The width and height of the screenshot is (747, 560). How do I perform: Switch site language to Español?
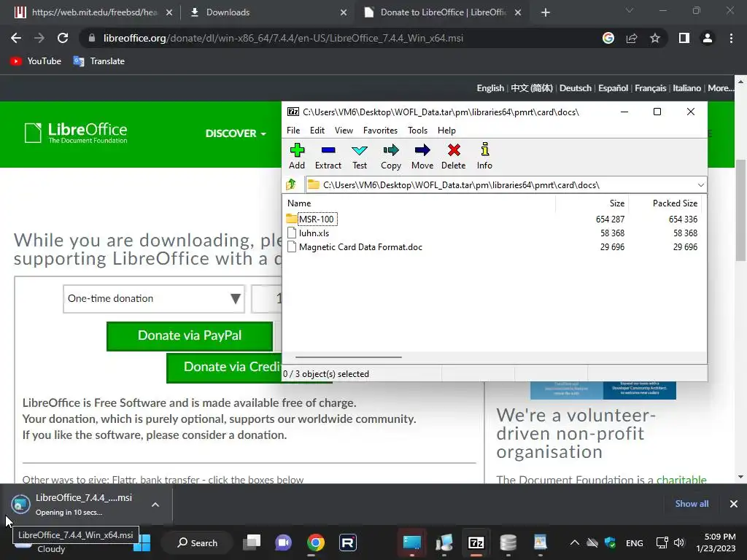click(x=613, y=88)
